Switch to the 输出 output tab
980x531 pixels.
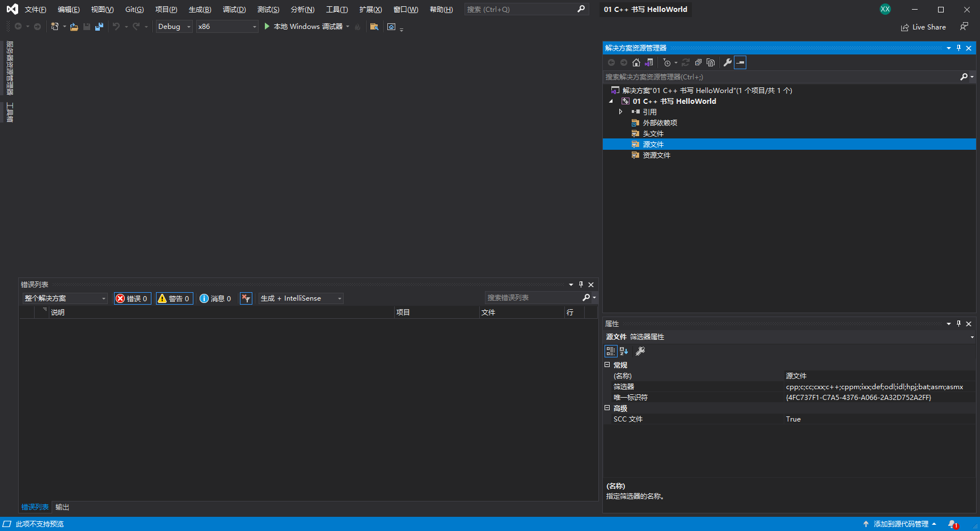pyautogui.click(x=62, y=507)
